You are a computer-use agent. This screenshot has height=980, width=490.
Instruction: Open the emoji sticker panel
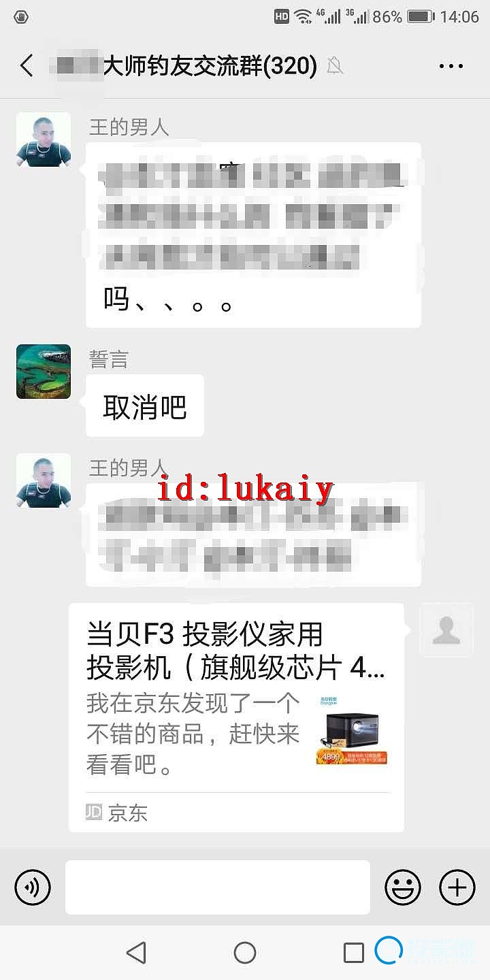(x=403, y=887)
